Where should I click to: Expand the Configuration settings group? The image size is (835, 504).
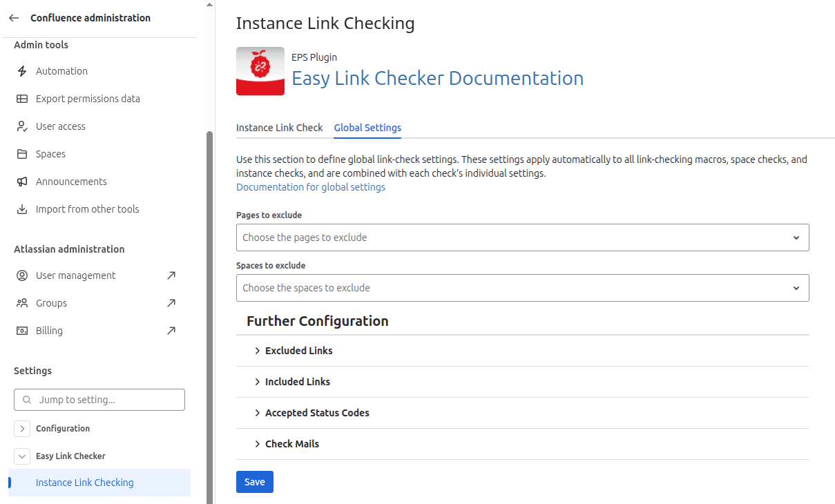point(22,429)
